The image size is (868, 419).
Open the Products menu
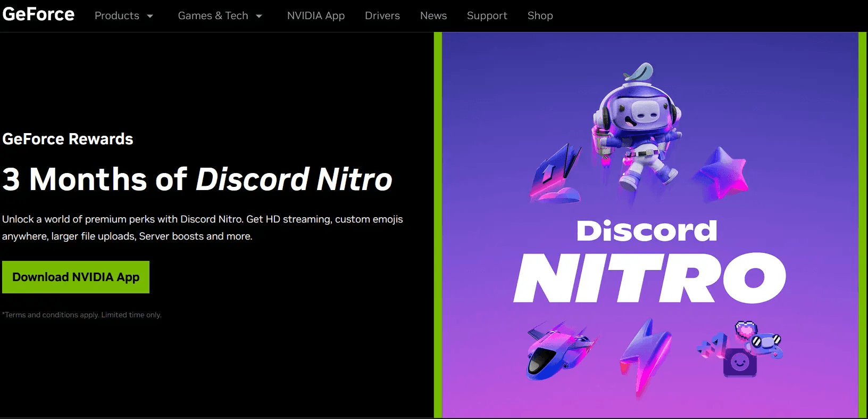click(x=117, y=16)
